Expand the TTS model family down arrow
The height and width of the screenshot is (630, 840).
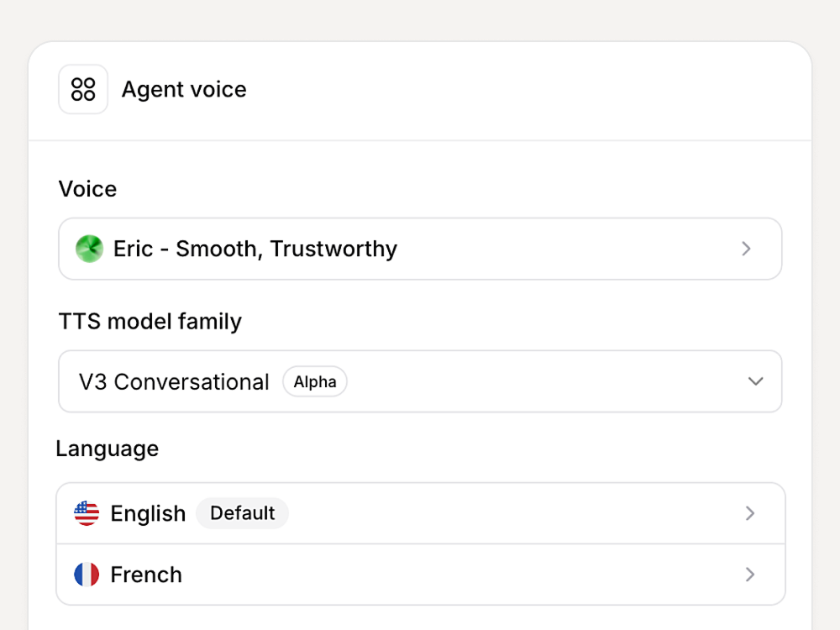pyautogui.click(x=755, y=381)
